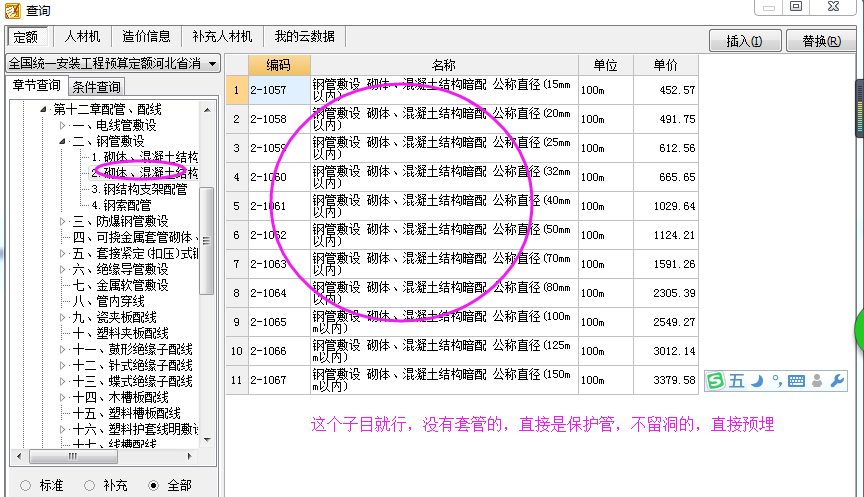Select tree item 七、金属软管敷设
Screen dimensions: 864x497
[121, 285]
